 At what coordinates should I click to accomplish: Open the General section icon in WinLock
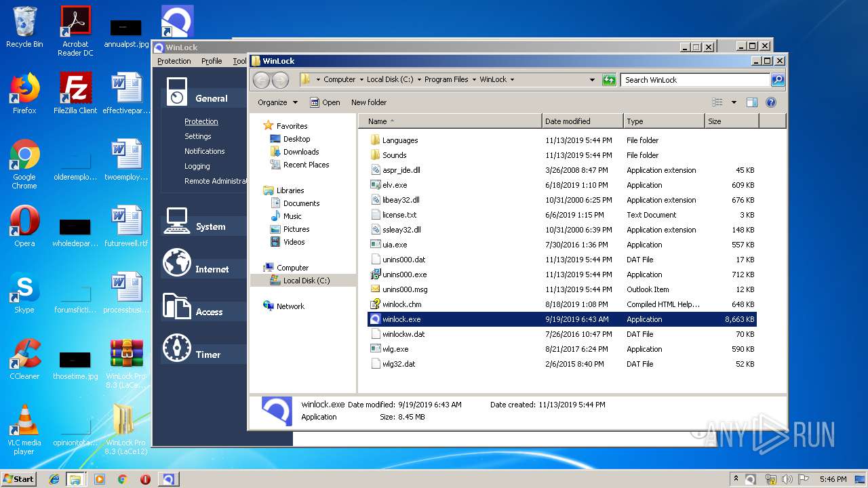[x=176, y=92]
